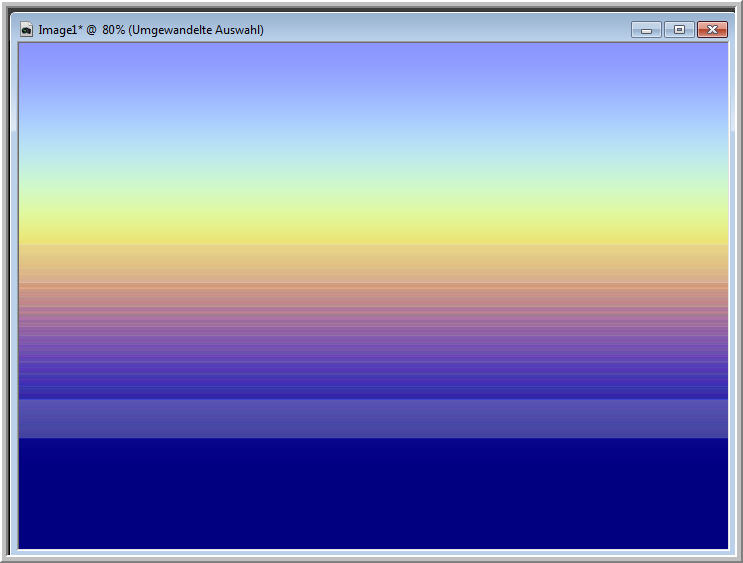Maximize the Image1 window

point(679,30)
